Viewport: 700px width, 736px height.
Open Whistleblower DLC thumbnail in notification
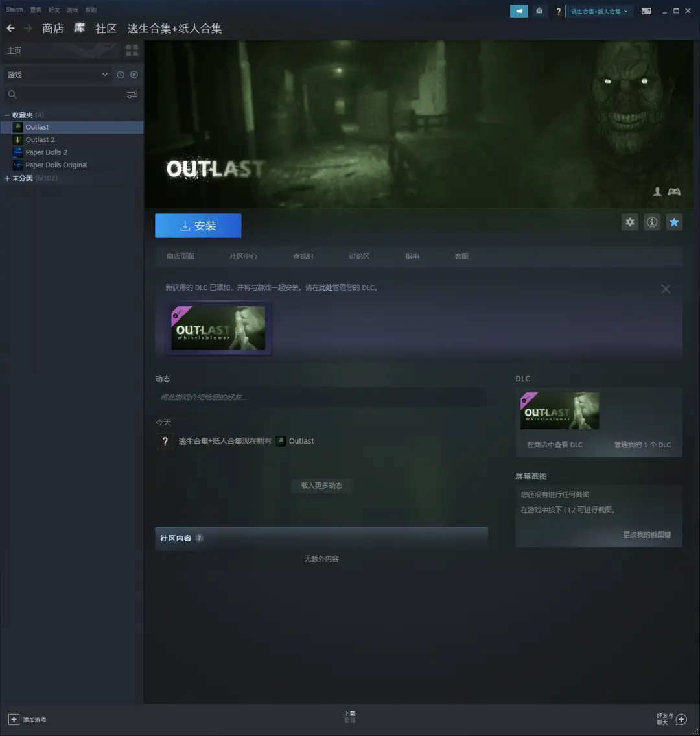218,328
